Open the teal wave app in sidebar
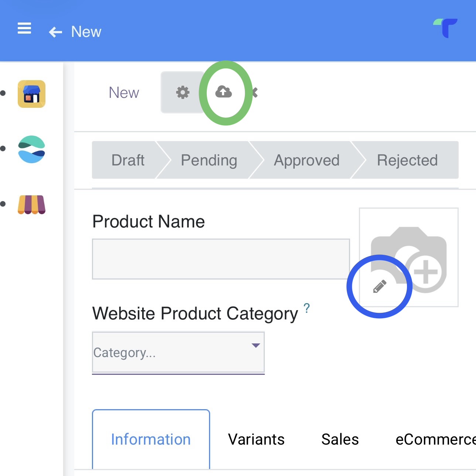The image size is (476, 476). (x=32, y=149)
